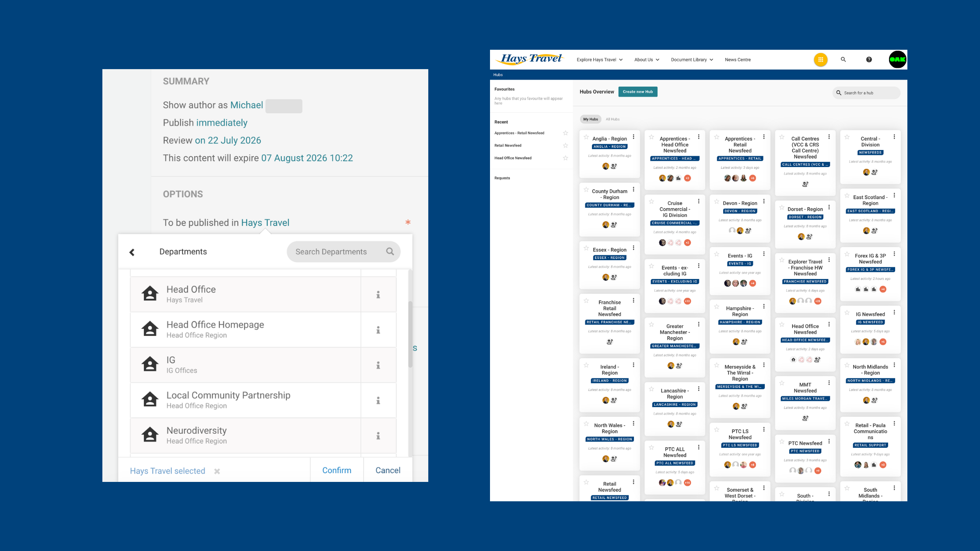Click the back arrow in Departments panel

pyautogui.click(x=132, y=252)
